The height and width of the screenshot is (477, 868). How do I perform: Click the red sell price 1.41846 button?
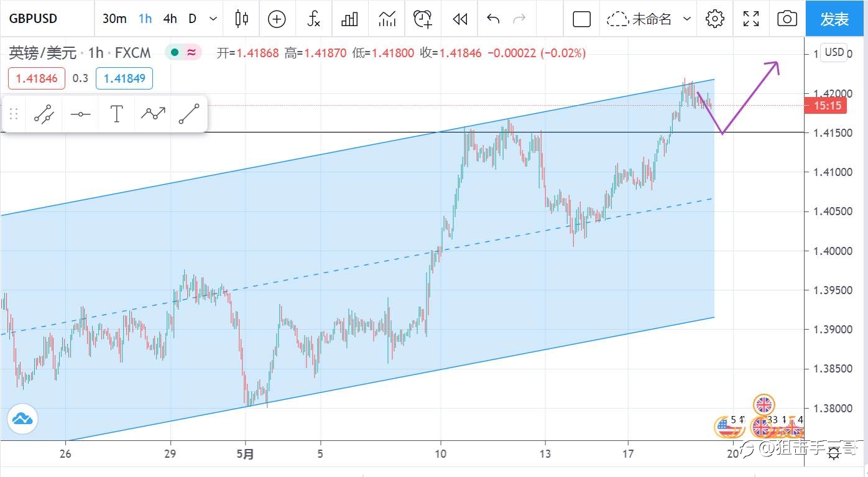pos(37,78)
